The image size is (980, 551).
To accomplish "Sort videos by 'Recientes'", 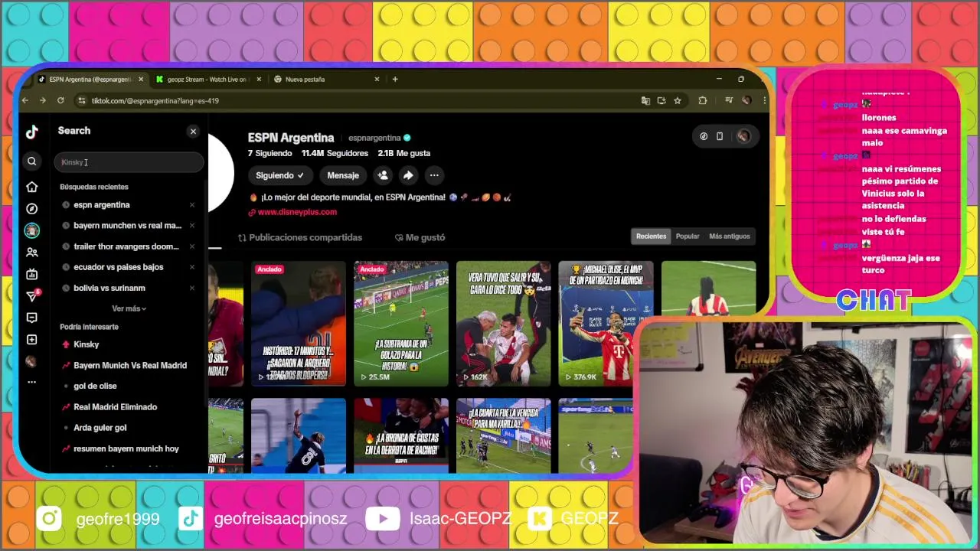I will pos(651,236).
